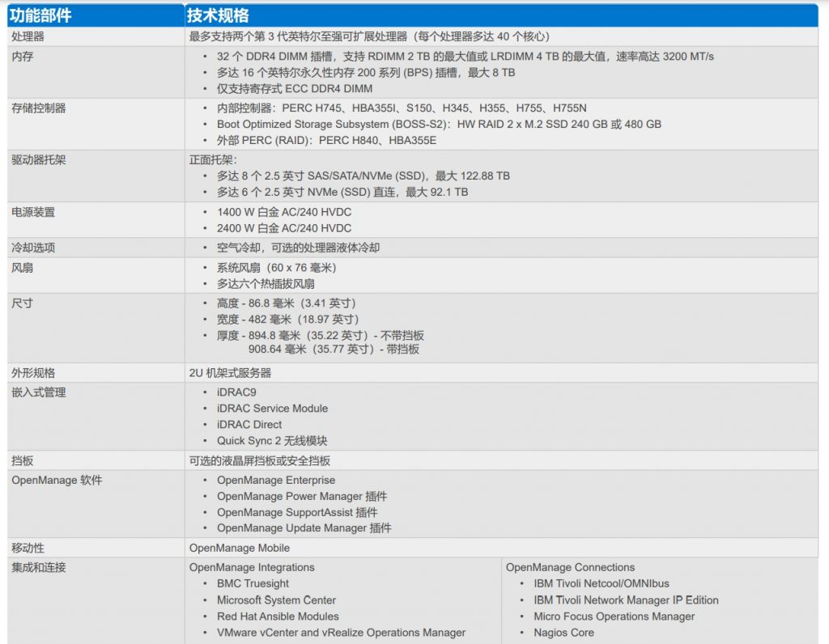
Task: Select the 空气冷却 cooling option text
Action: click(x=298, y=248)
